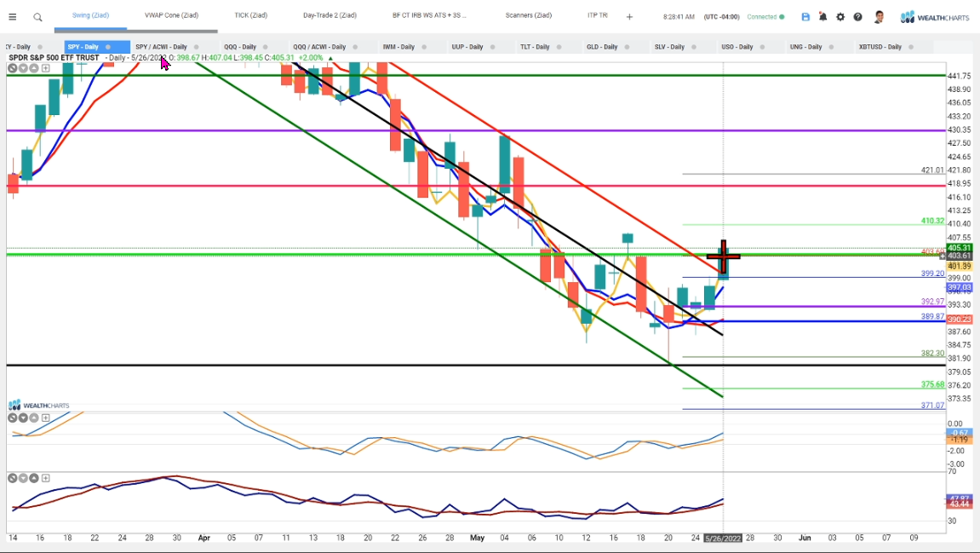Open the BF CT IRB WS ATS + 3S workspace
This screenshot has width=980, height=553.
(429, 15)
